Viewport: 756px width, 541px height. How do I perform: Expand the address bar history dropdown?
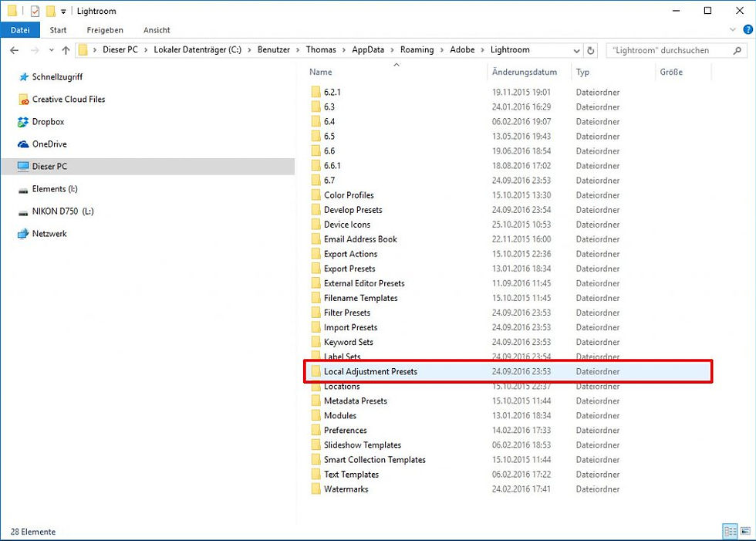[576, 50]
